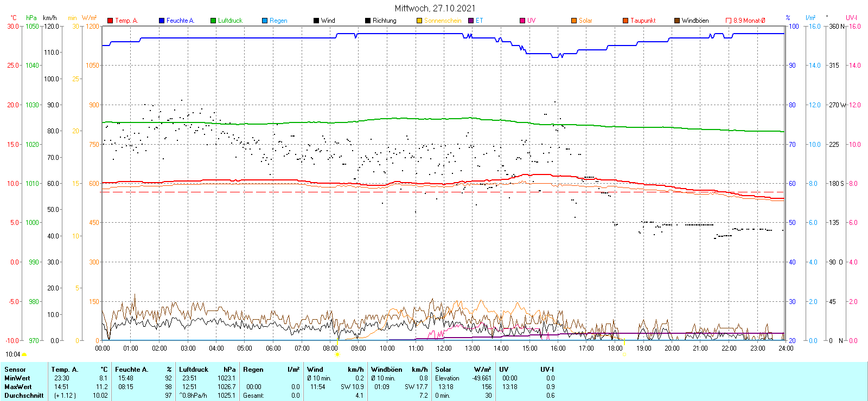The image size is (868, 401).
Task: Click maximum gust value SW 17.7
Action: click(x=417, y=387)
